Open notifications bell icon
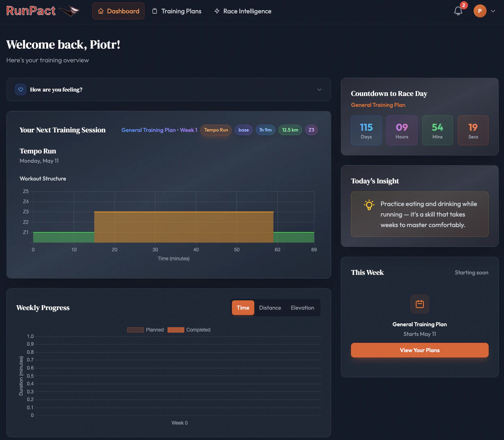 458,11
